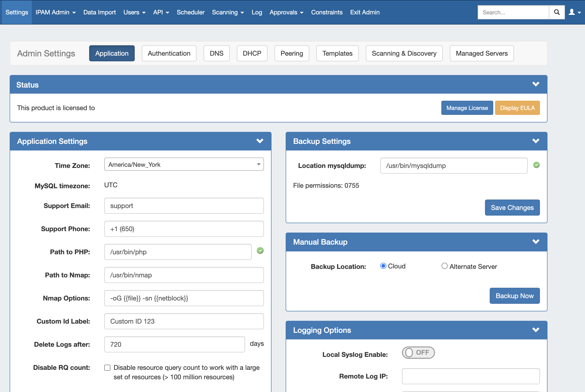Open the Scanning menu in navbar

(228, 12)
